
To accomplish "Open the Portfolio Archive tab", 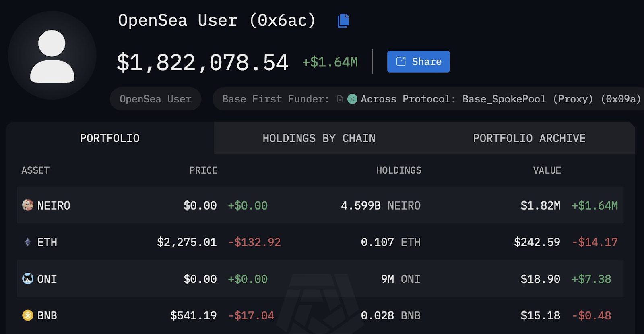I will tap(529, 138).
